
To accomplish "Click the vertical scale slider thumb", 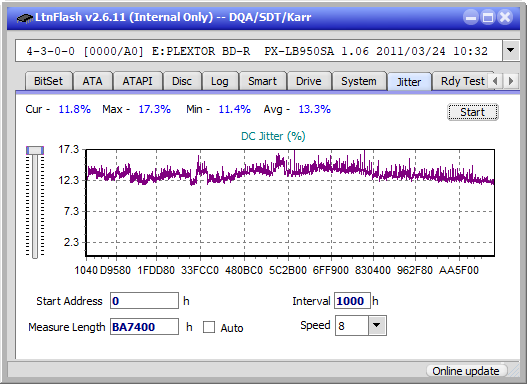I will [35, 150].
